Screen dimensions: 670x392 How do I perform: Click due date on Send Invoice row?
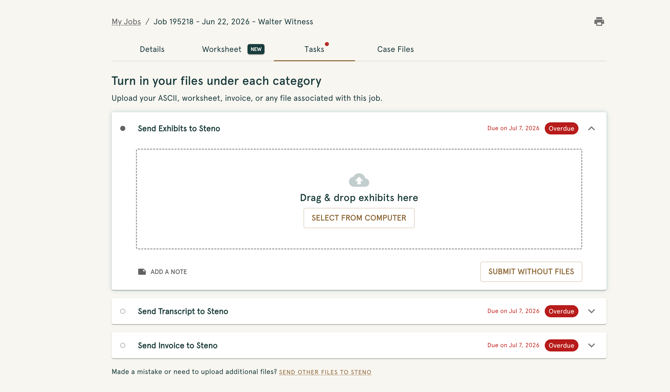click(x=513, y=345)
